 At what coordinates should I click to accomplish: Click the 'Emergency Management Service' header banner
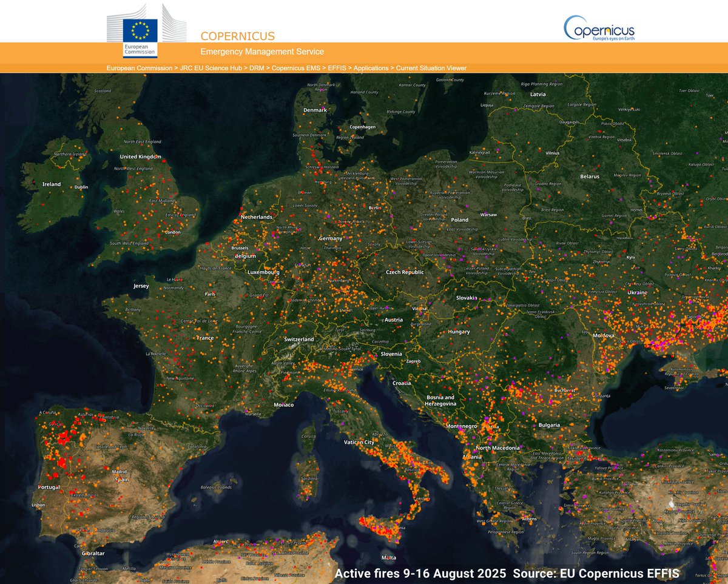(263, 52)
